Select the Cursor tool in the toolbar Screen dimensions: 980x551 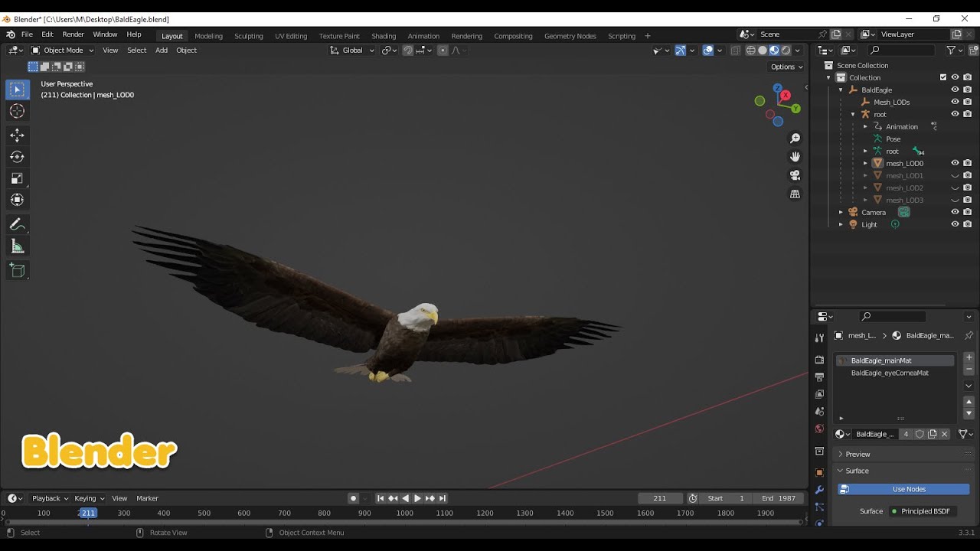pos(17,112)
